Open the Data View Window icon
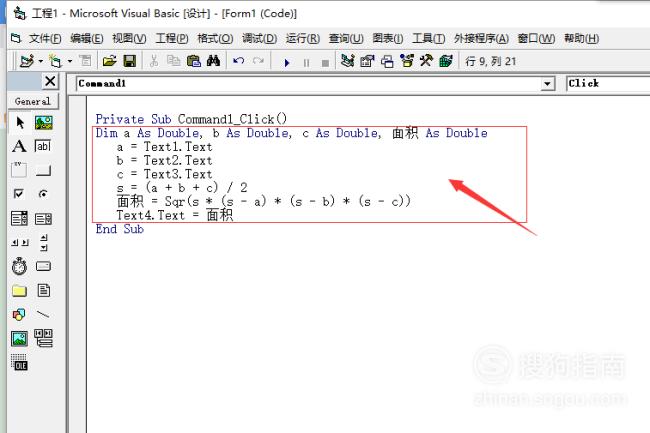 446,61
